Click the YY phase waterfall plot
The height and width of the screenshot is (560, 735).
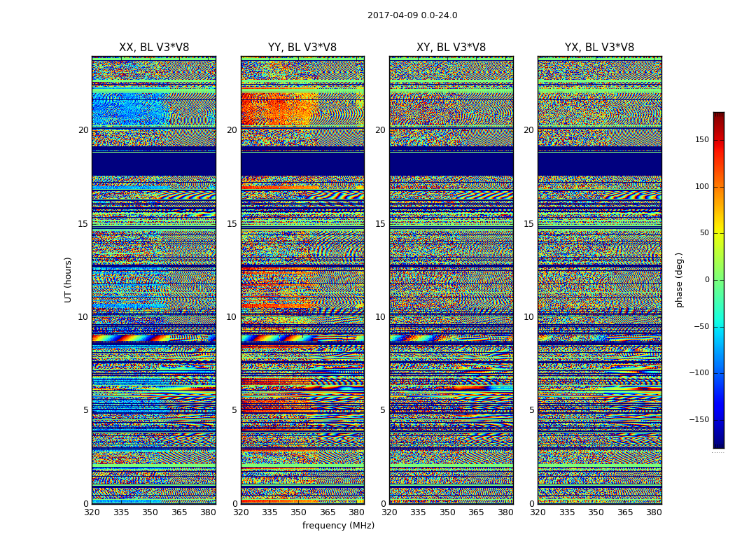(x=302, y=280)
